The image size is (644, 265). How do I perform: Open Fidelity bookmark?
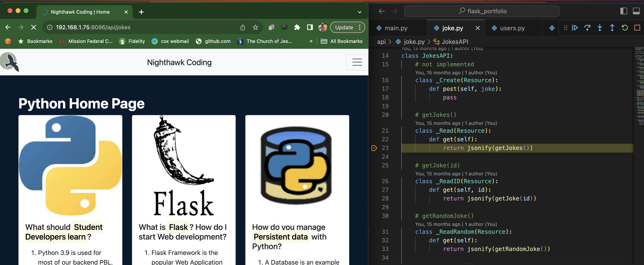132,41
